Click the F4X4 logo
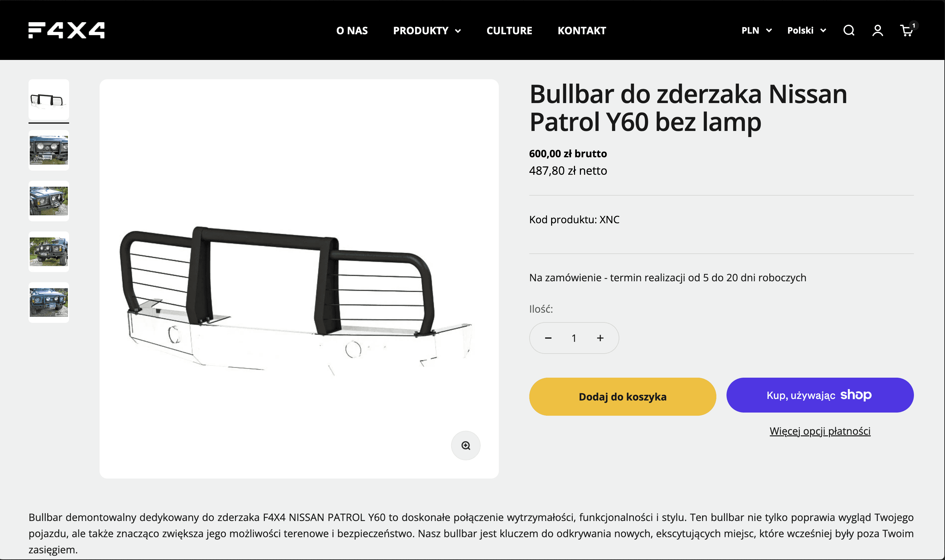Screen dimensions: 945x560 66,30
